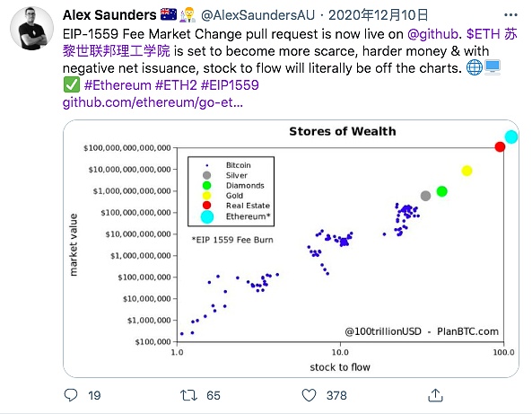
Task: Open the @AlexSaundersAU handle
Action: [x=257, y=15]
